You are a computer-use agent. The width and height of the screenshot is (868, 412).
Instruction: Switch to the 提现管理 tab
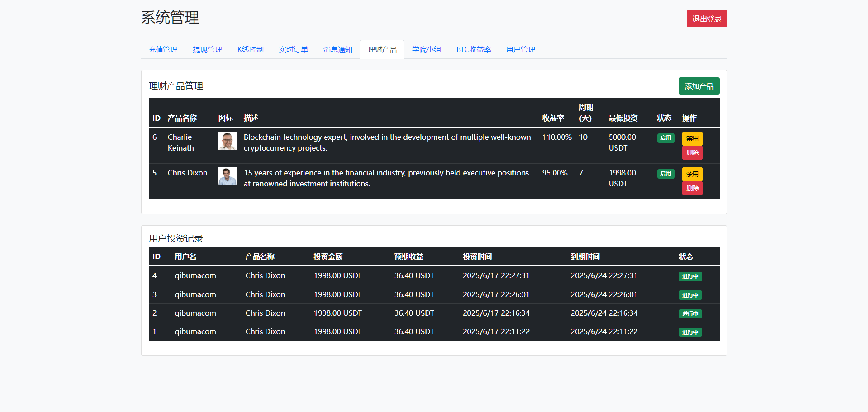tap(208, 50)
